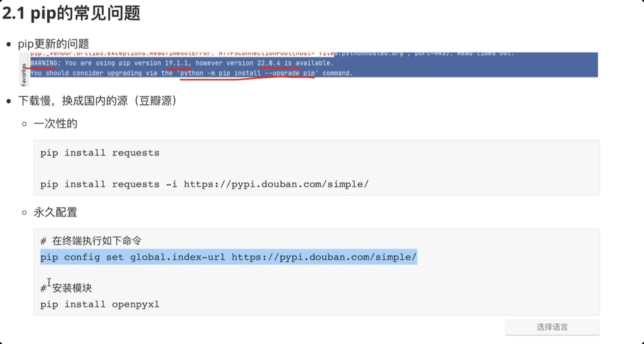Click the 'WARNING: You are using pip version' line
The image size is (644, 344).
[x=182, y=63]
